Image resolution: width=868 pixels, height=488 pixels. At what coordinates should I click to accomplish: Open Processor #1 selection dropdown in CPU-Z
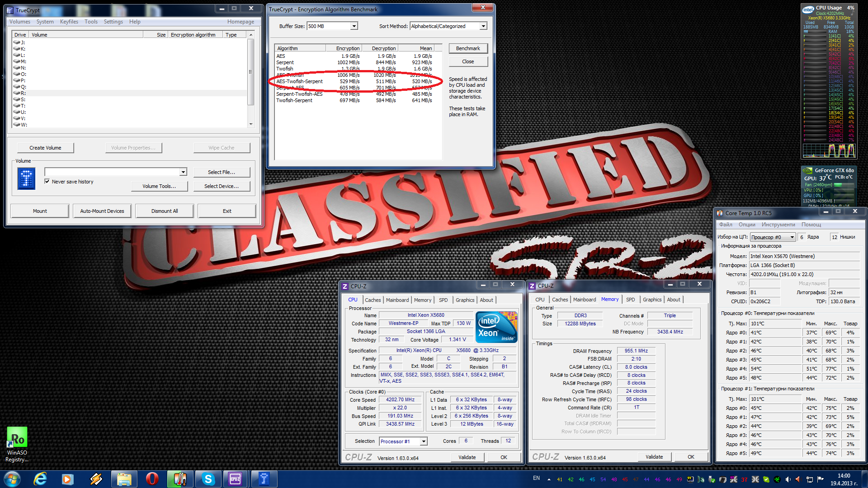point(424,441)
